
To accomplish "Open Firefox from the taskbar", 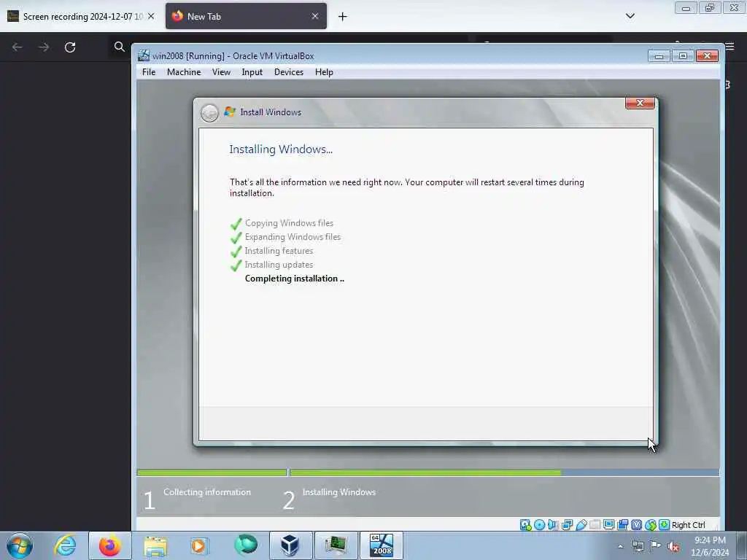I will point(110,545).
